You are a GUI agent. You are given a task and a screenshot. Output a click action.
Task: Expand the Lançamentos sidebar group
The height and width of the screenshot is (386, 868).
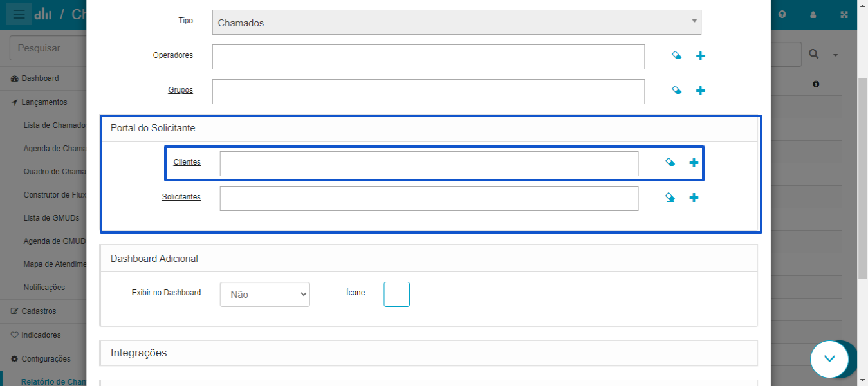click(x=43, y=102)
